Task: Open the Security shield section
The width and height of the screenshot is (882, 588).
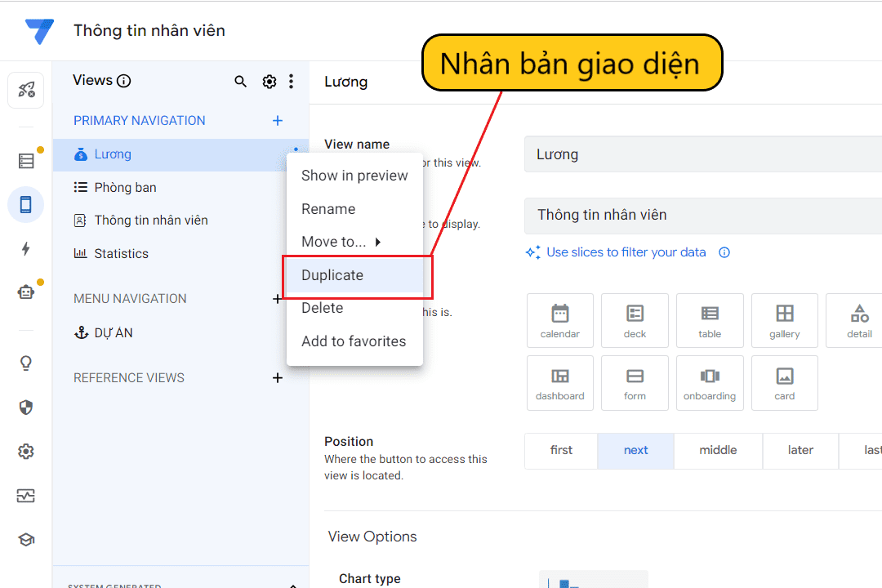Action: click(x=25, y=407)
